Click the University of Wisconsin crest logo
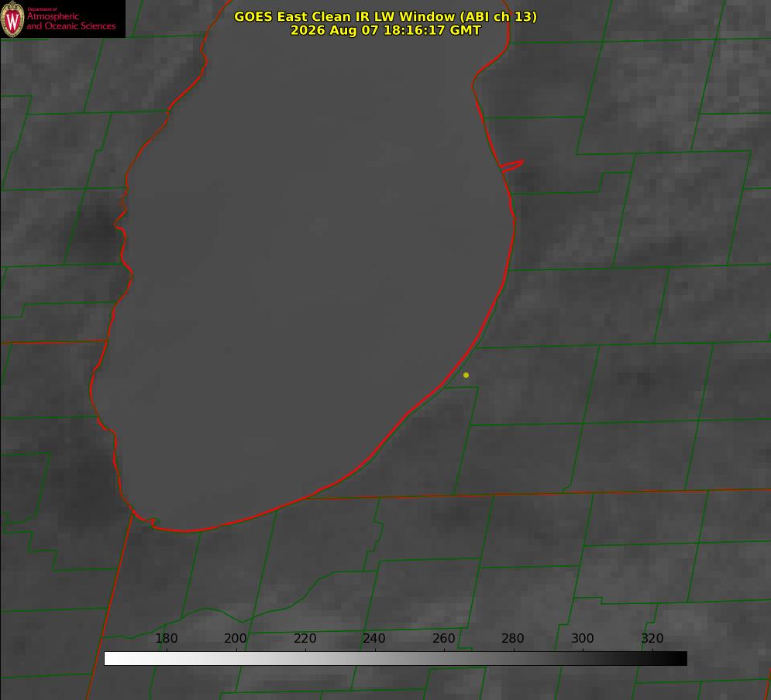 (12, 19)
